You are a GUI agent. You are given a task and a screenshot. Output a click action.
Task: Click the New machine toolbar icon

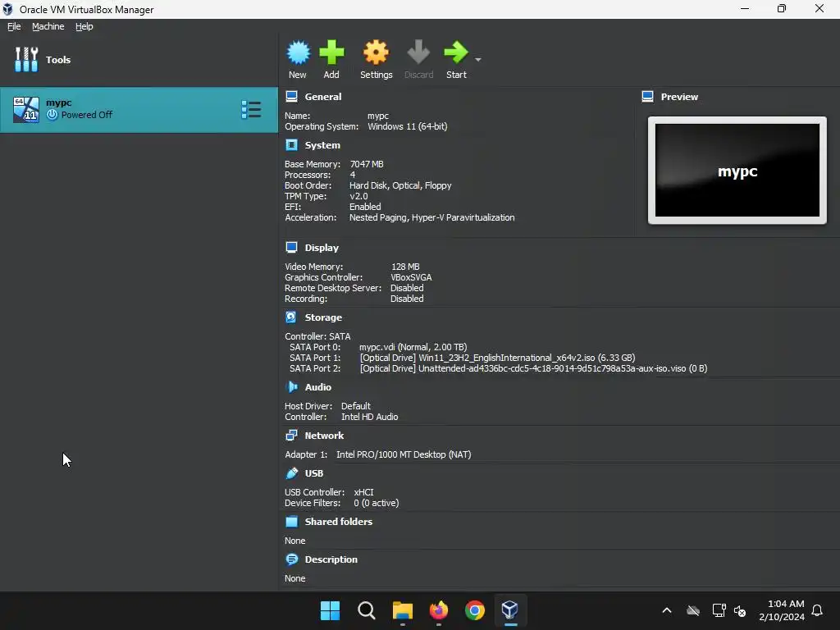[298, 52]
